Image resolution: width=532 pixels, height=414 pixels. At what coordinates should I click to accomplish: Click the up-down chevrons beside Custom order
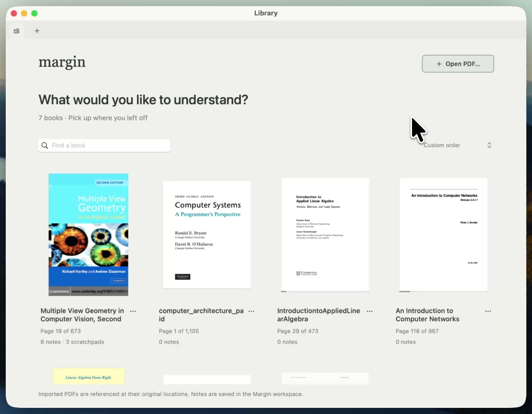[489, 145]
